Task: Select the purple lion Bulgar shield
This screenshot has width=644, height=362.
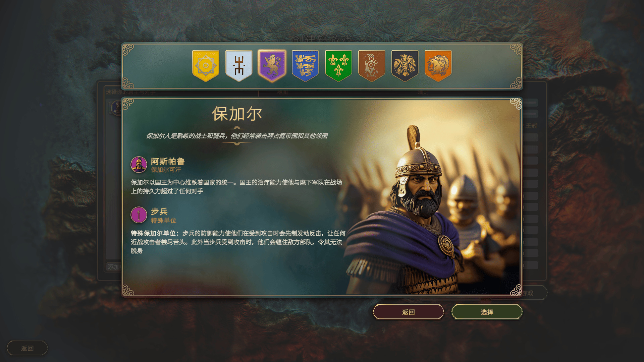Action: coord(272,66)
